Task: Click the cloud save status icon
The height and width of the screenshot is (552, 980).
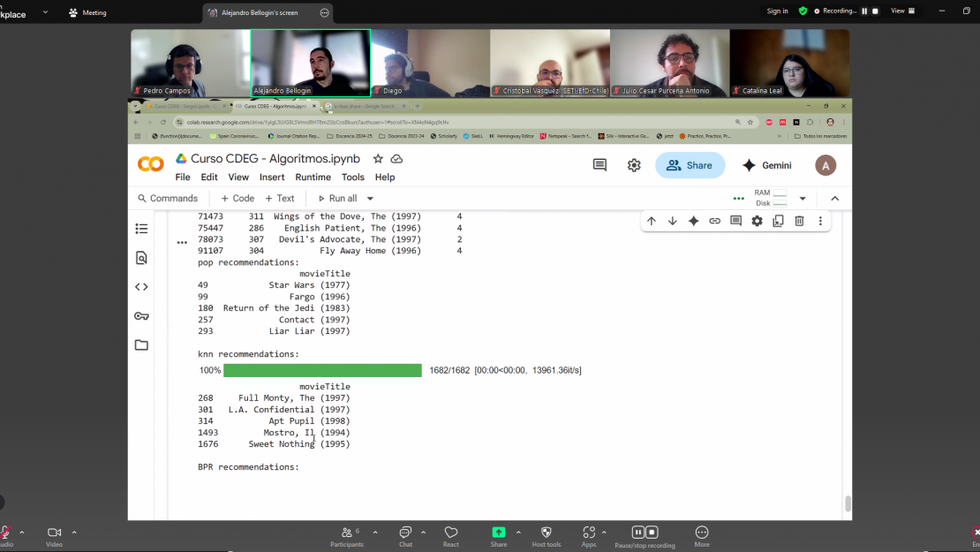Action: pos(396,159)
